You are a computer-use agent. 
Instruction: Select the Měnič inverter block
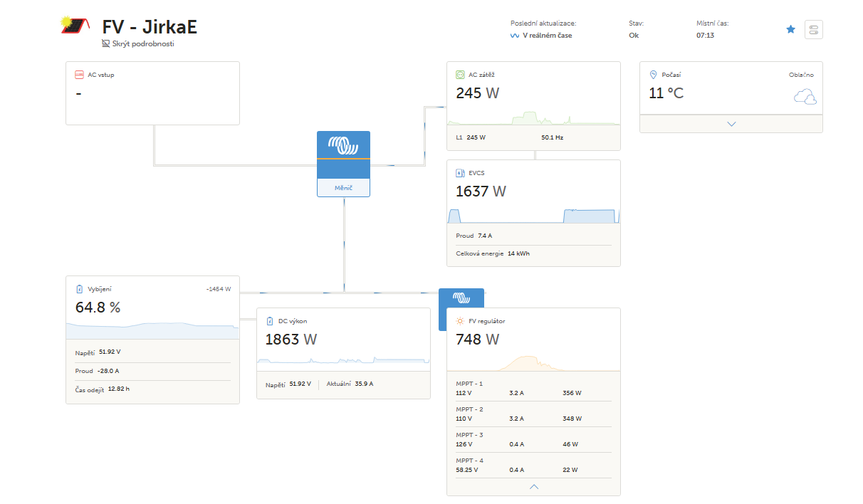(343, 164)
